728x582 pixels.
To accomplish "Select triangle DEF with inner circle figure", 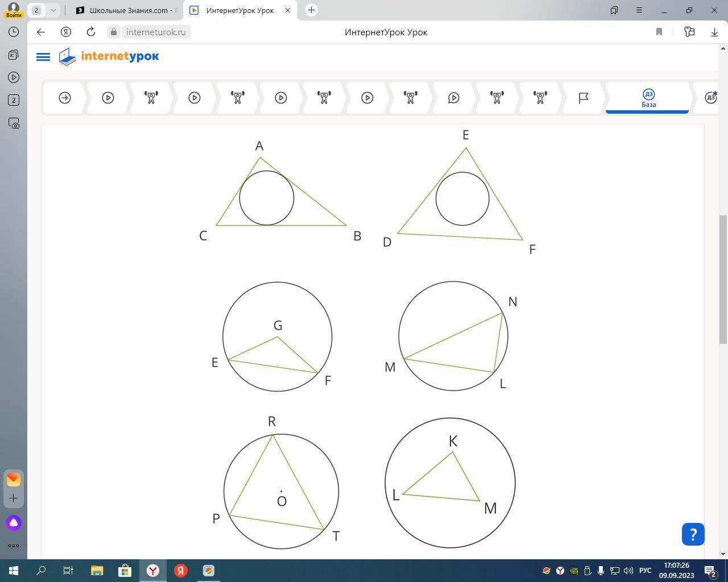I will [x=460, y=192].
